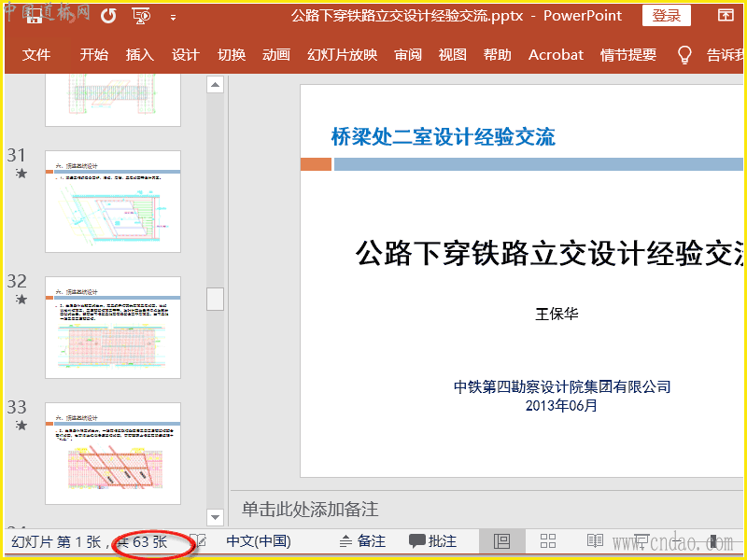Toggle the 备注 notes pane button

[362, 541]
